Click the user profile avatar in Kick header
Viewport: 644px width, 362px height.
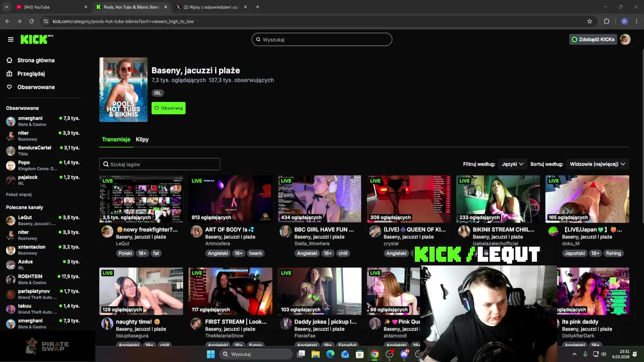pyautogui.click(x=625, y=39)
